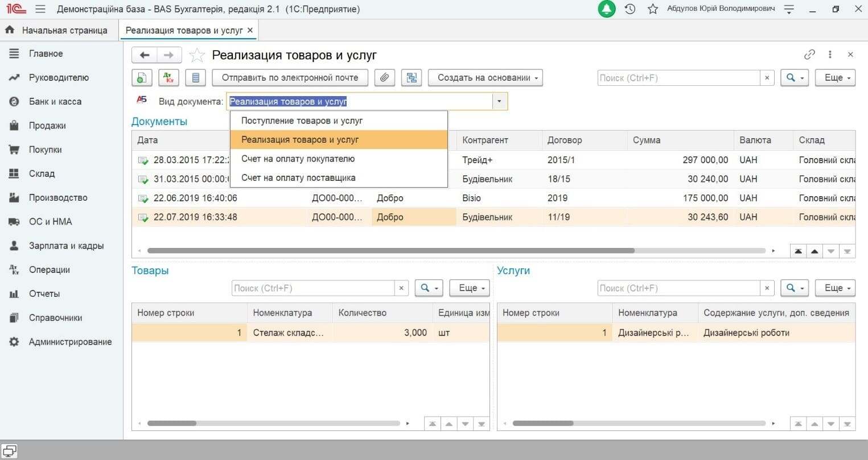This screenshot has width=868, height=460.
Task: Click the document structure icon button
Action: (x=411, y=78)
